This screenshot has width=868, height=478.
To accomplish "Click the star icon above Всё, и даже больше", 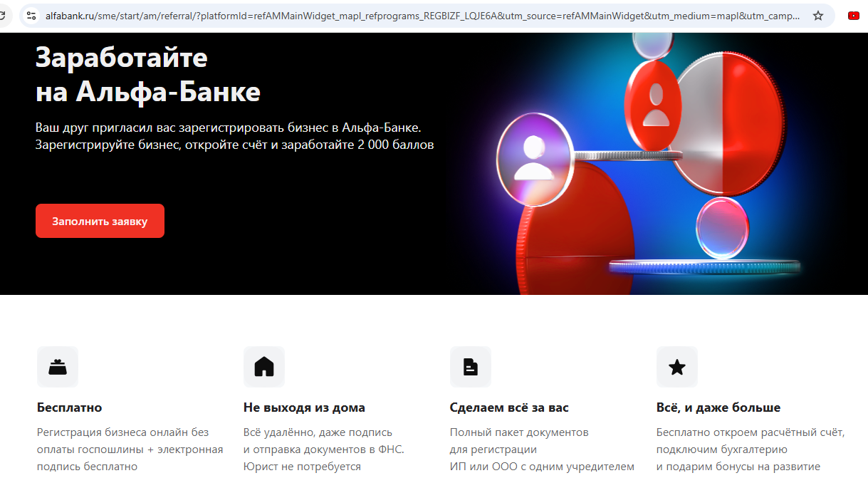I will (x=677, y=367).
